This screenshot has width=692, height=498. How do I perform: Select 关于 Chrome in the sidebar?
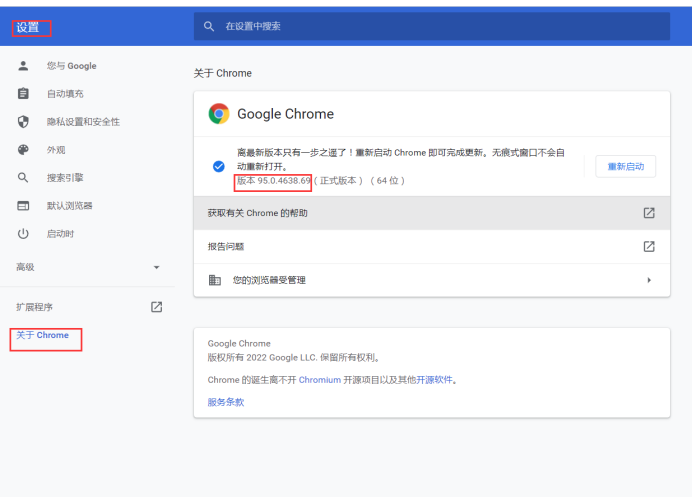coord(43,336)
